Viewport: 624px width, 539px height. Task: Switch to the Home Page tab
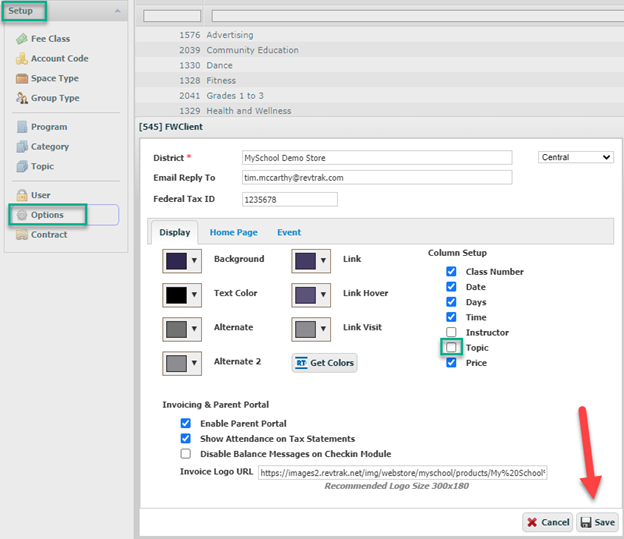click(234, 232)
